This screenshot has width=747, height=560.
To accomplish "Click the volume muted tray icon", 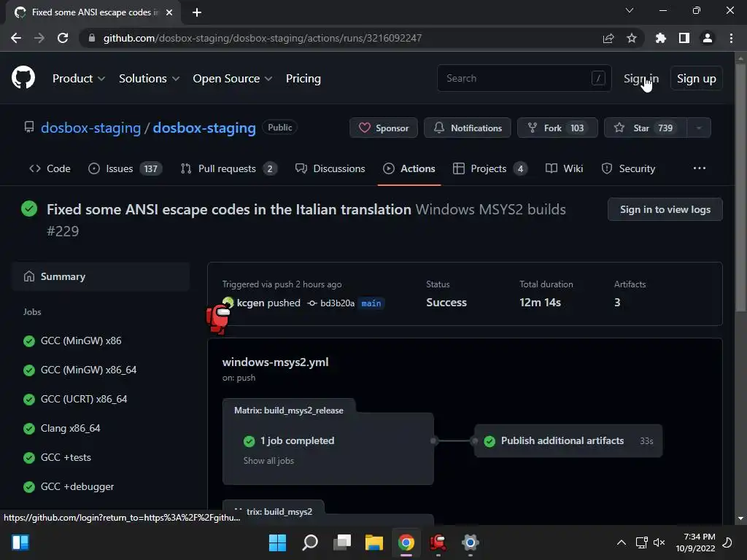I will [659, 542].
